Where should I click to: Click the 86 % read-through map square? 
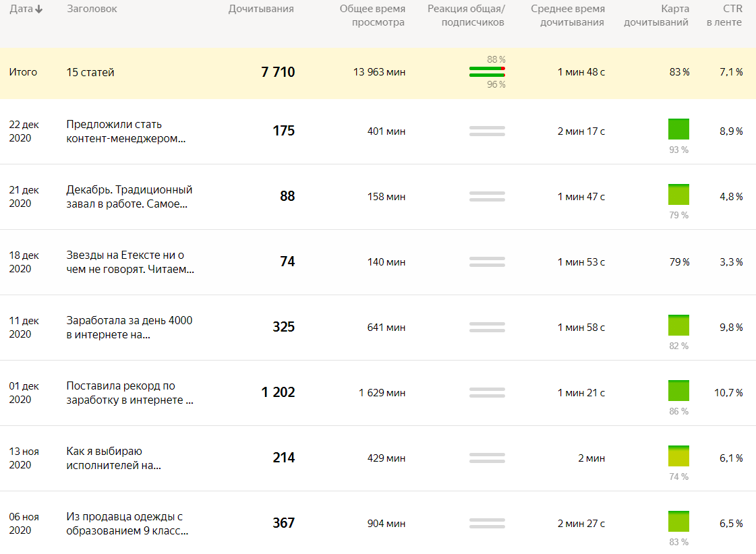tap(678, 391)
